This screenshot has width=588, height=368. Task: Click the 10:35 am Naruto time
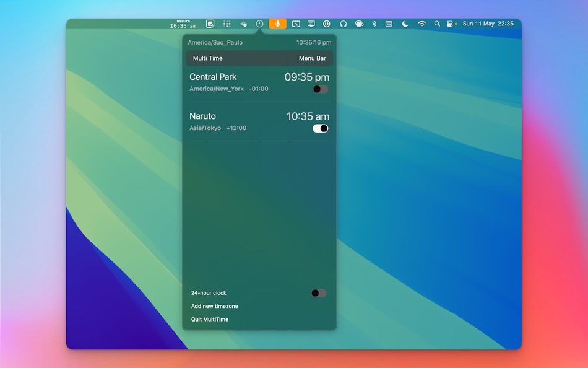pos(308,116)
